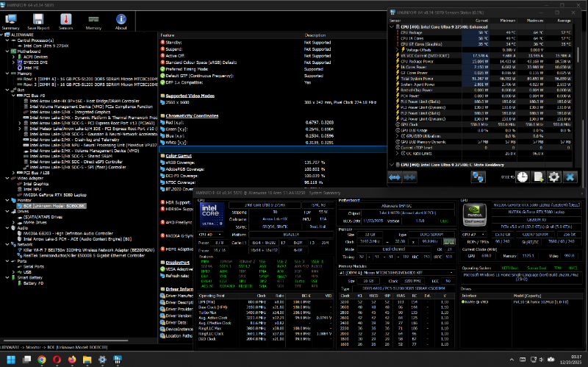This screenshot has height=367, width=588.
Task: Reset sensor values with clock icon
Action: click(522, 177)
